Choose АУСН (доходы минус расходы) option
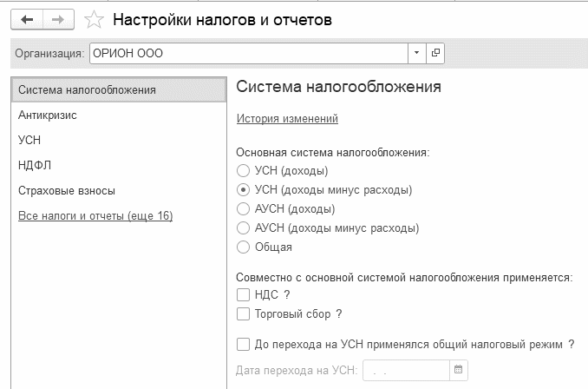The image size is (588, 389). point(243,227)
